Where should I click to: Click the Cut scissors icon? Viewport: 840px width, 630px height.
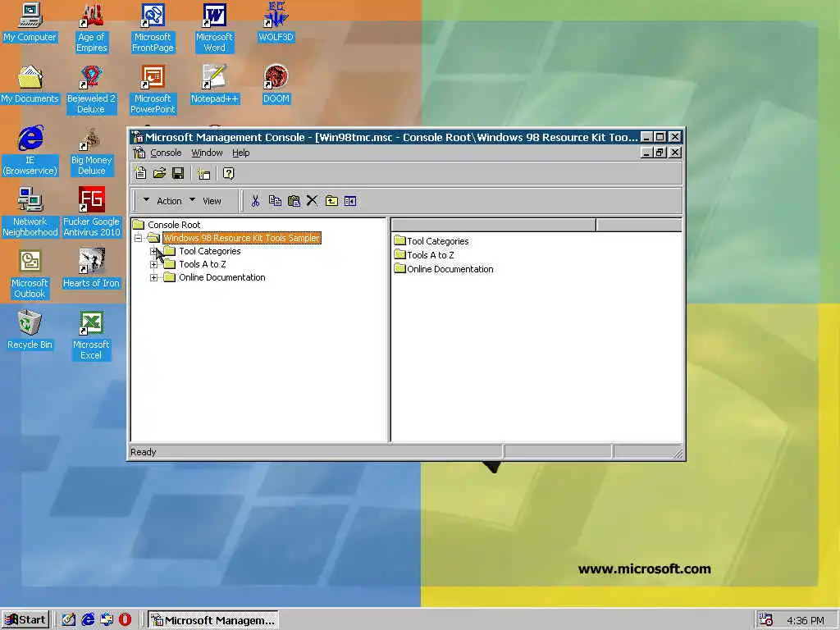256,201
